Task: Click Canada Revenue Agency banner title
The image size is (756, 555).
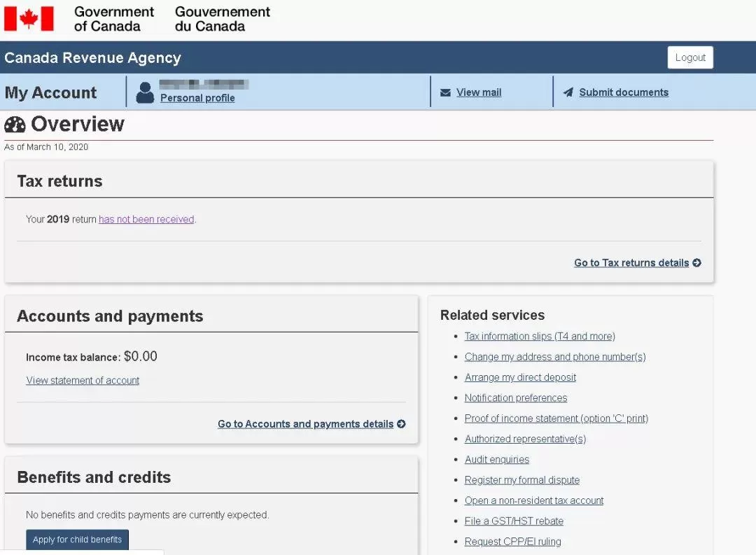Action: pos(92,58)
